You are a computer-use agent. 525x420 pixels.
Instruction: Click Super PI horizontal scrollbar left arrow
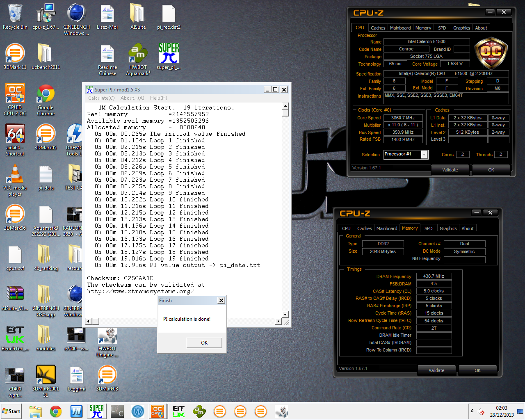[x=89, y=322]
